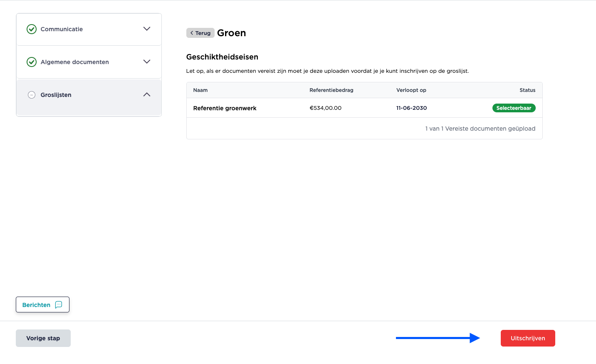Viewport: 596px width, 364px height.
Task: Click the Referentiebedrag column header
Action: click(x=331, y=90)
